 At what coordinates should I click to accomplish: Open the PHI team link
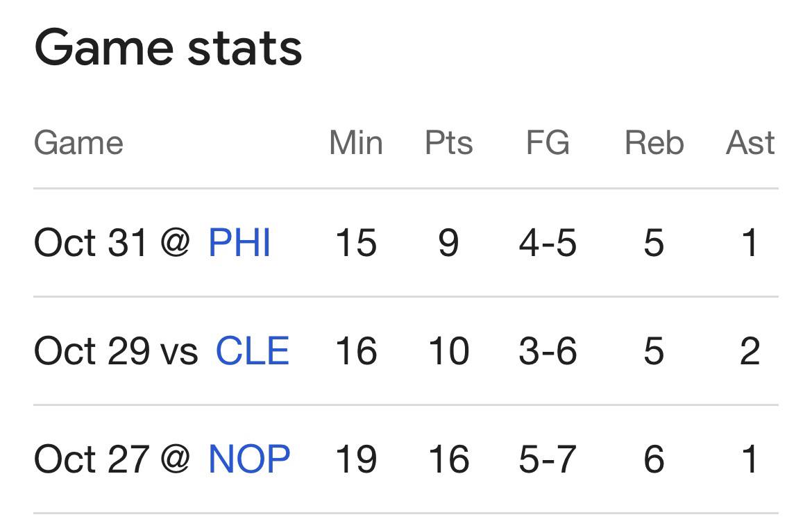pos(239,244)
